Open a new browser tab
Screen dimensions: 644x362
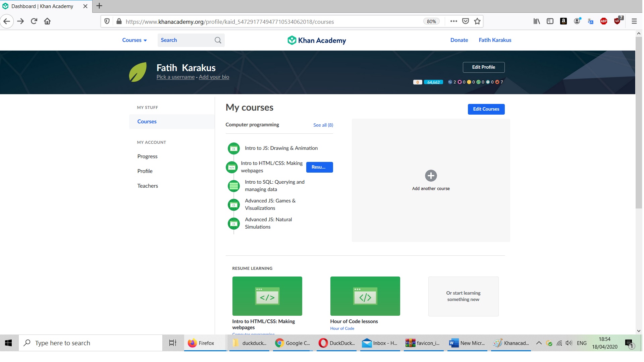(99, 6)
